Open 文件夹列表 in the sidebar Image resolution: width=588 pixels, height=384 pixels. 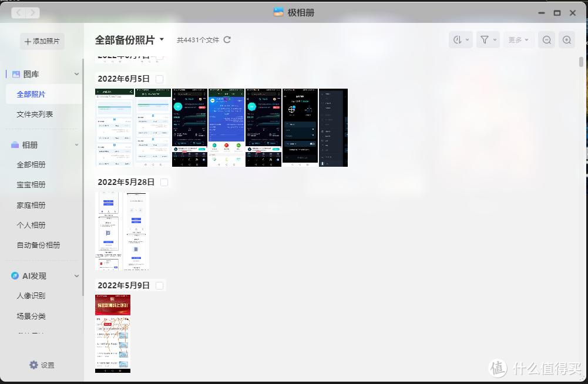click(35, 114)
